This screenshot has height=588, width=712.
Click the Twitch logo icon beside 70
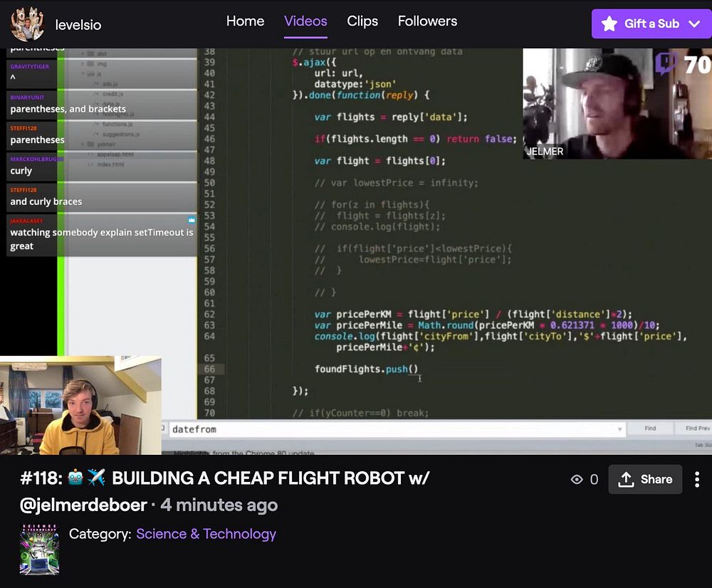pyautogui.click(x=666, y=63)
